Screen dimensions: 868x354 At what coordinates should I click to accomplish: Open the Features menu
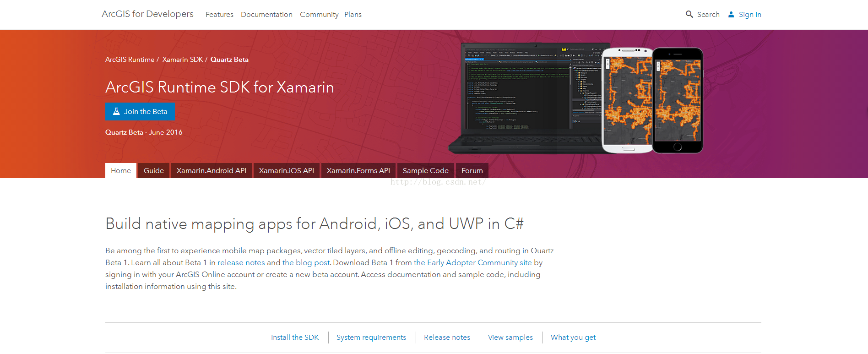219,15
